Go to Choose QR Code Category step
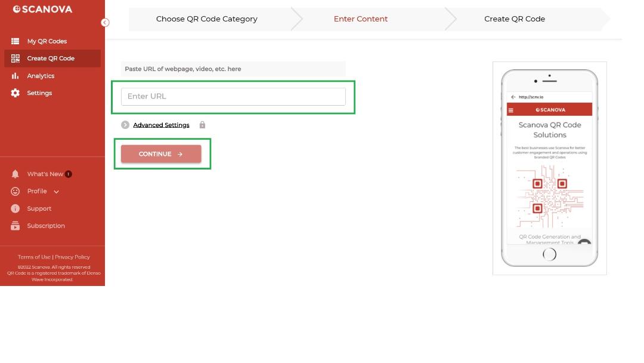This screenshot has height=363, width=644. click(x=206, y=19)
